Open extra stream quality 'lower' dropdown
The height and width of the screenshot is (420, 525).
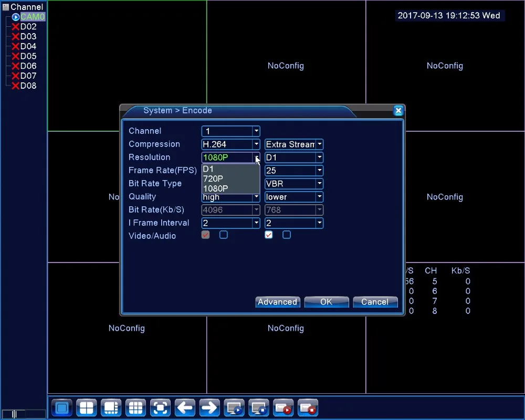click(x=294, y=196)
